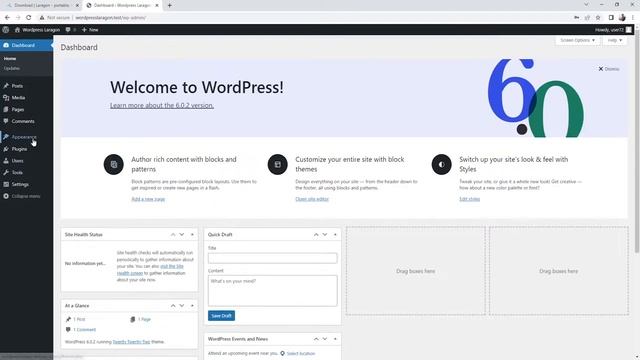Expand the Help dropdown tab

coord(614,40)
